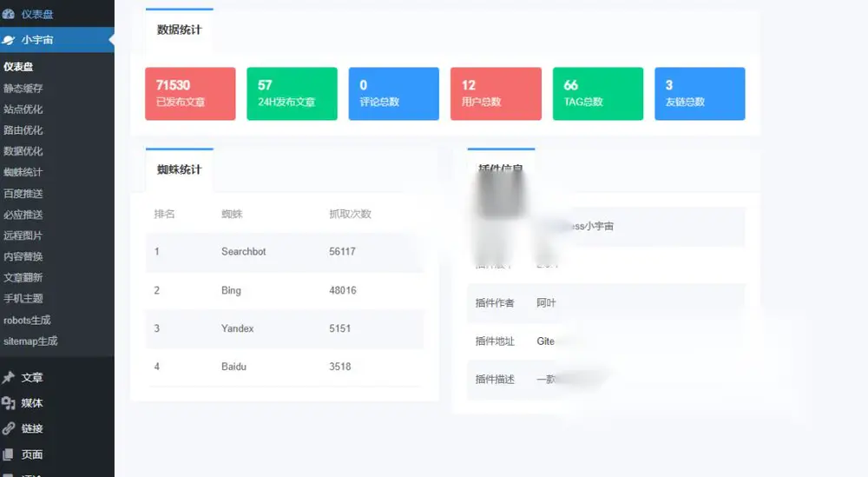Click the Yandex spider row name

point(238,328)
